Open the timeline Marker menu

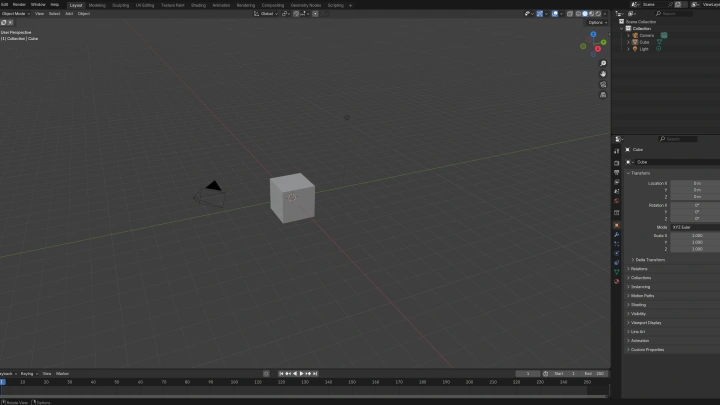pos(62,374)
